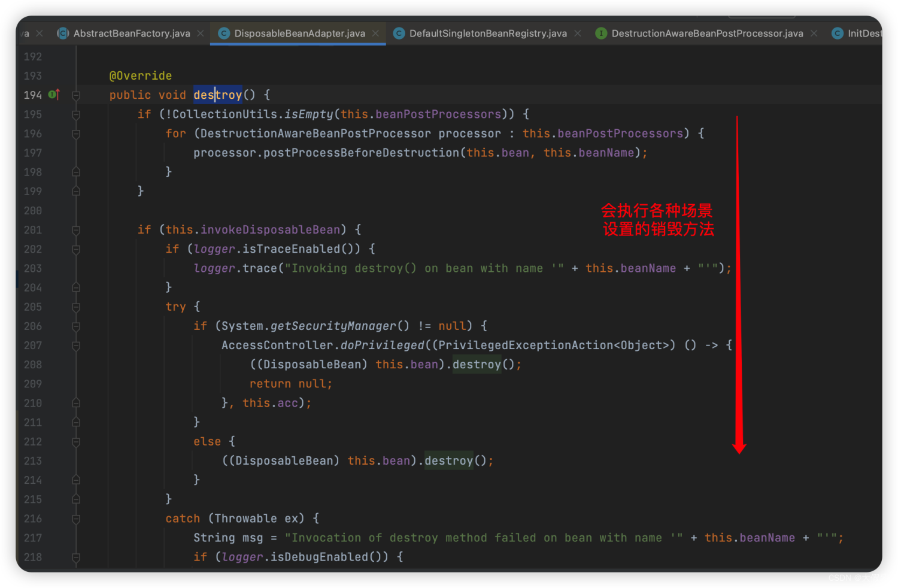The image size is (898, 588).
Task: Click destroy() call on line 213
Action: (x=448, y=460)
